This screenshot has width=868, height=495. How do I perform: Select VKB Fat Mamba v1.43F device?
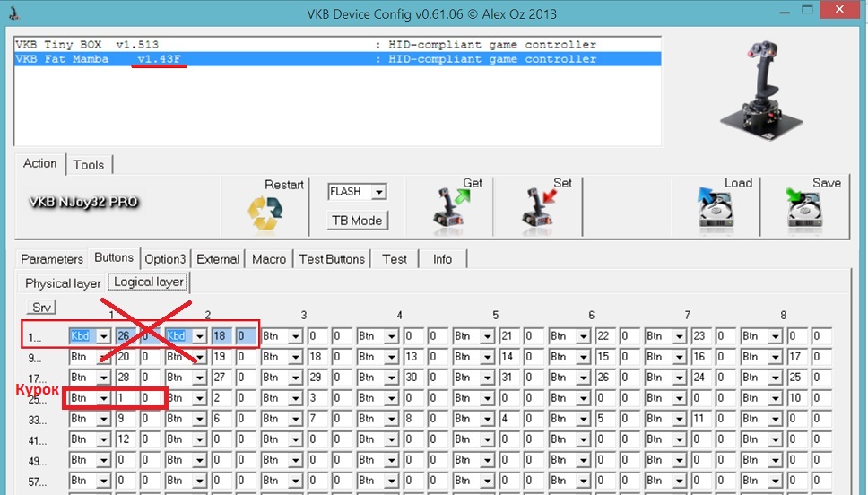(x=337, y=58)
